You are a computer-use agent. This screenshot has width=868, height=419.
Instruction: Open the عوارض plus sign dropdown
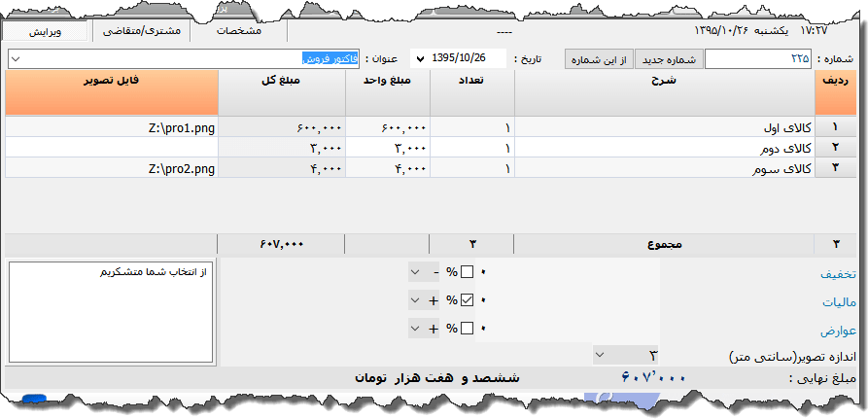point(426,329)
